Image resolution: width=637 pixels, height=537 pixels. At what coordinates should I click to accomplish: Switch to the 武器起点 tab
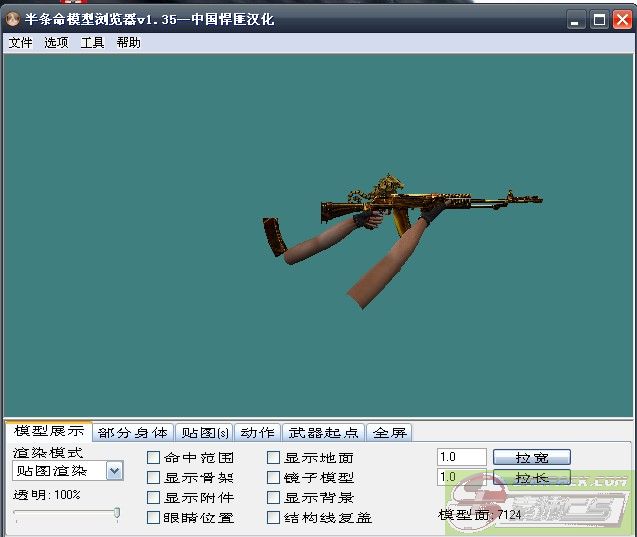pyautogui.click(x=323, y=433)
